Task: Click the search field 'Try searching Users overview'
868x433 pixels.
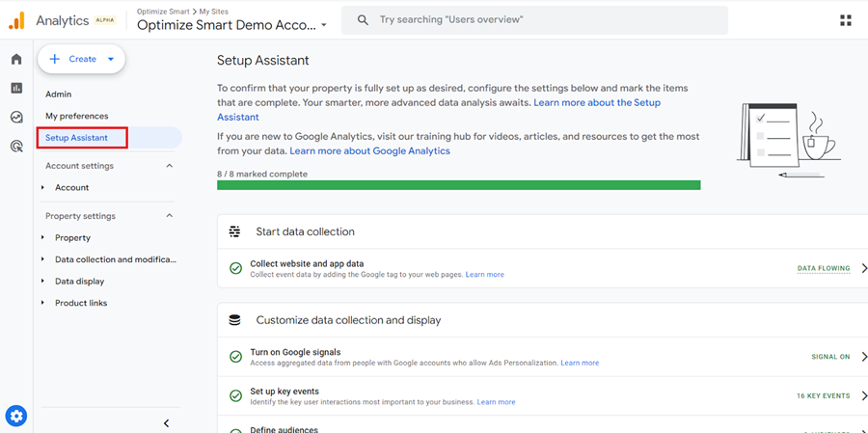Action: (x=534, y=20)
